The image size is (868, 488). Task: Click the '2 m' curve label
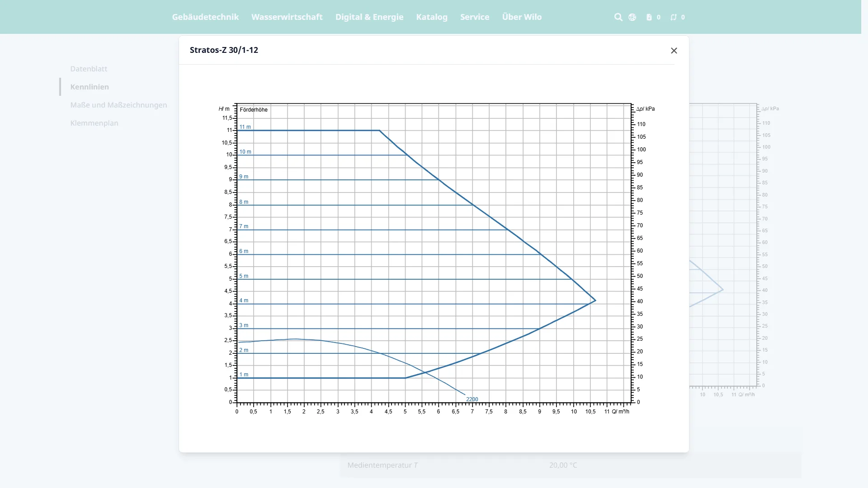(244, 350)
